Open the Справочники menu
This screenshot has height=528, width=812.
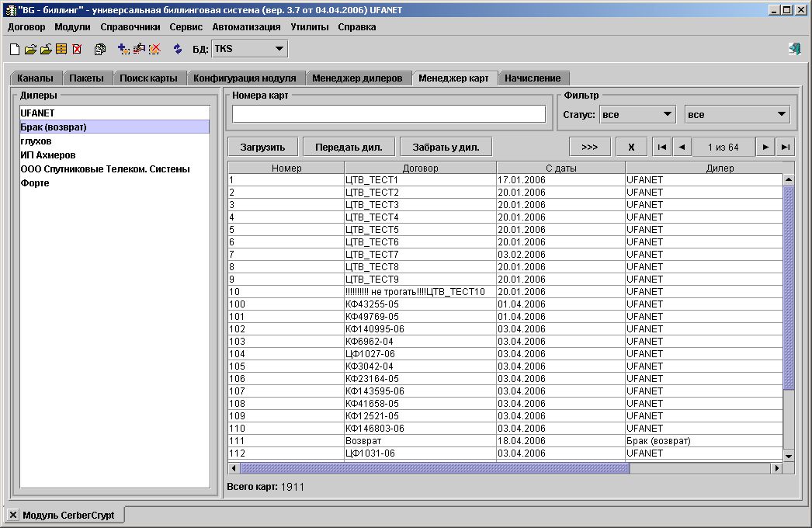[x=130, y=26]
